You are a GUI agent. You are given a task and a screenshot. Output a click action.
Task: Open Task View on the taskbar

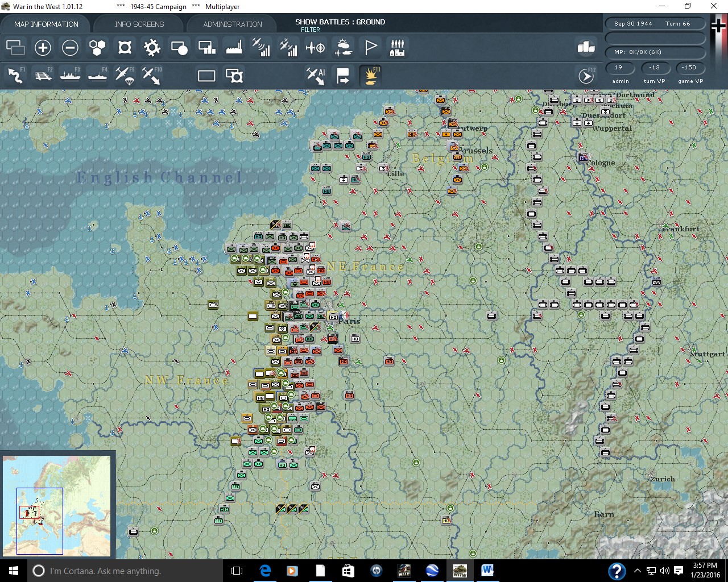click(237, 571)
